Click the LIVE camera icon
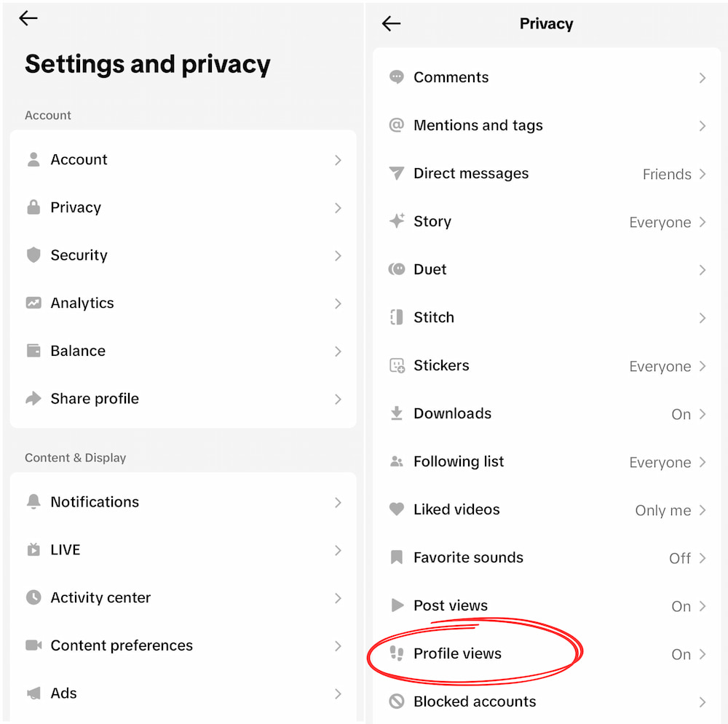The width and height of the screenshot is (728, 724). [33, 550]
